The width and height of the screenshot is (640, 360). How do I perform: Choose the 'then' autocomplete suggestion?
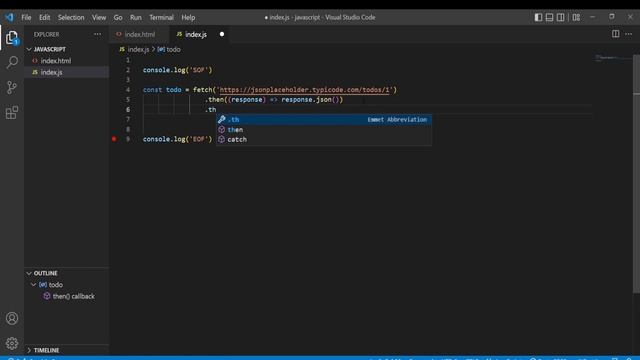coord(324,129)
